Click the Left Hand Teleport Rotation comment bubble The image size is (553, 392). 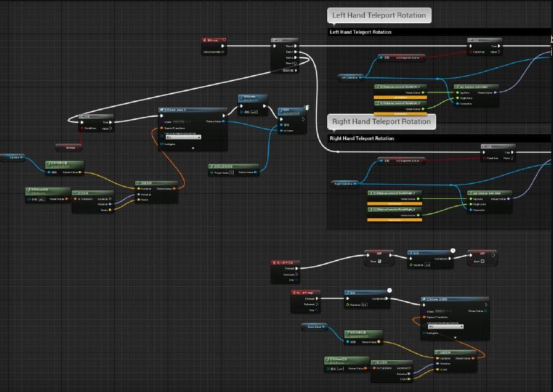pos(379,15)
